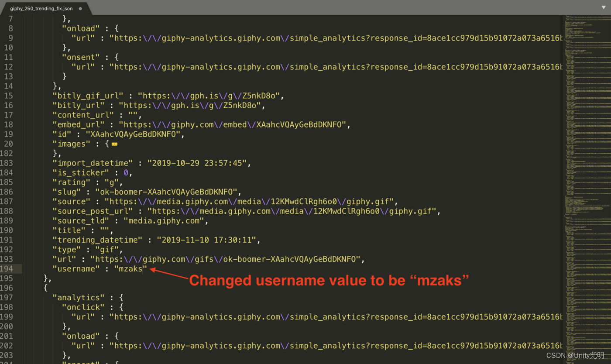Click the opening brace on line 196
The width and height of the screenshot is (611, 364).
click(x=45, y=288)
